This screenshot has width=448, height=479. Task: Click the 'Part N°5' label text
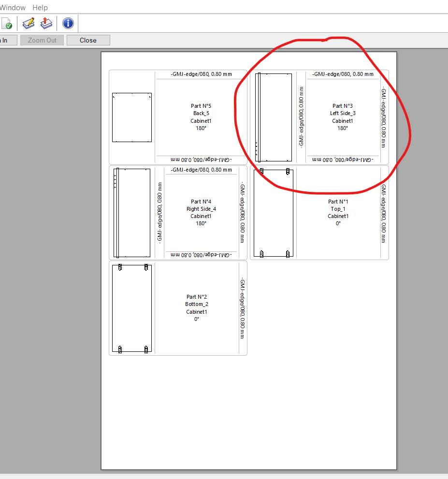(201, 106)
